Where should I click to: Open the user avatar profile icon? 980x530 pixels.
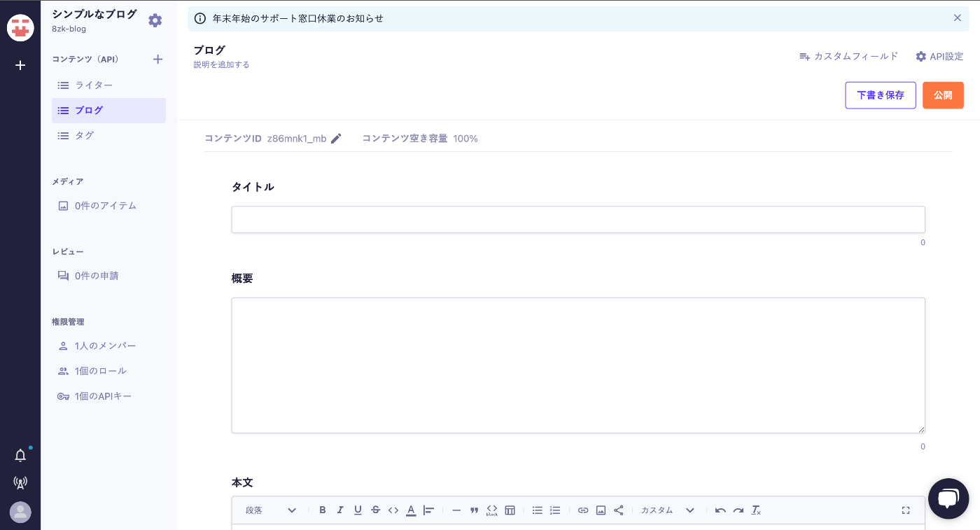point(20,512)
